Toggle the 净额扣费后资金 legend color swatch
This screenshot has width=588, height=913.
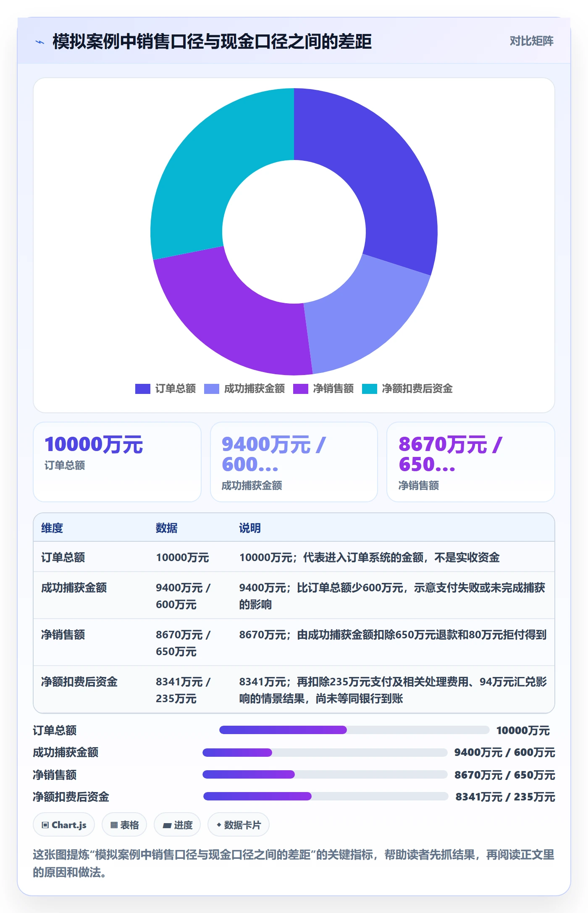tap(369, 389)
